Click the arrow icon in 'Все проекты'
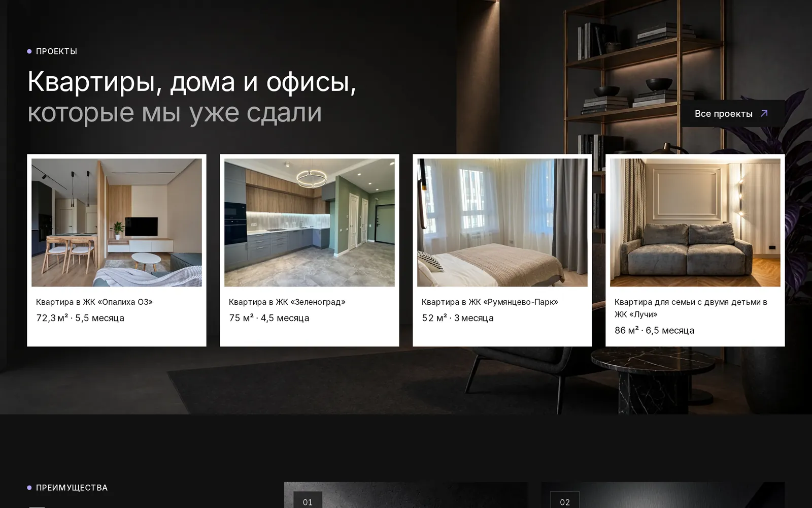This screenshot has width=812, height=508. pyautogui.click(x=764, y=113)
